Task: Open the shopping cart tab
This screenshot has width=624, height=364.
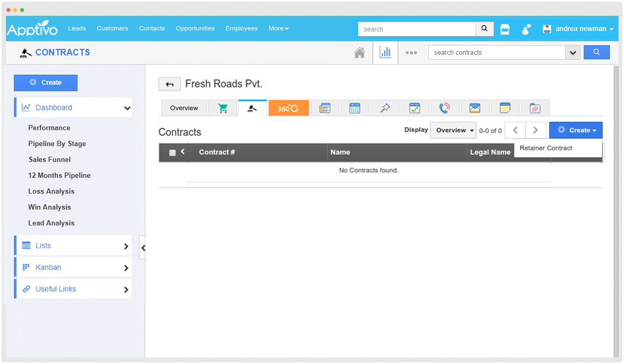Action: [x=223, y=108]
